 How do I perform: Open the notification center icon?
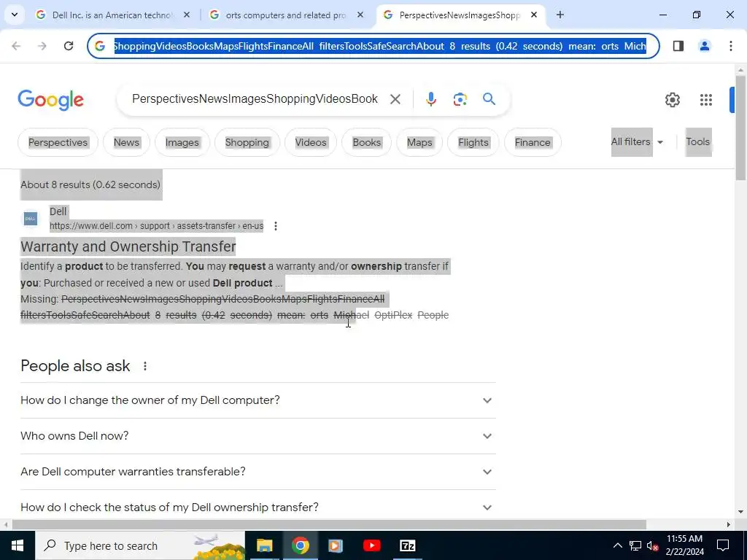(x=723, y=545)
